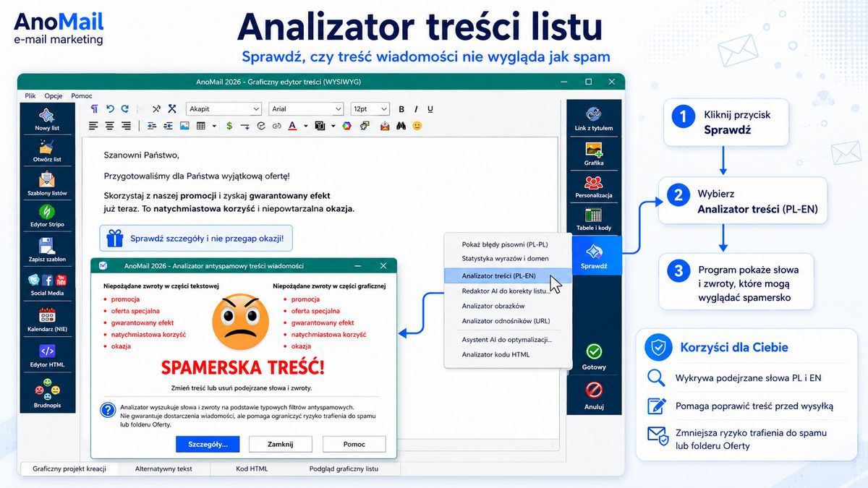Switch to Graficzny projekt kreacji tab
The image size is (868, 488).
click(69, 468)
